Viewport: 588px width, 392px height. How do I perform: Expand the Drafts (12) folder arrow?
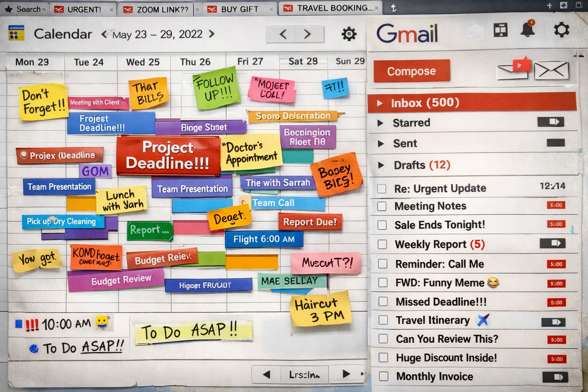381,165
